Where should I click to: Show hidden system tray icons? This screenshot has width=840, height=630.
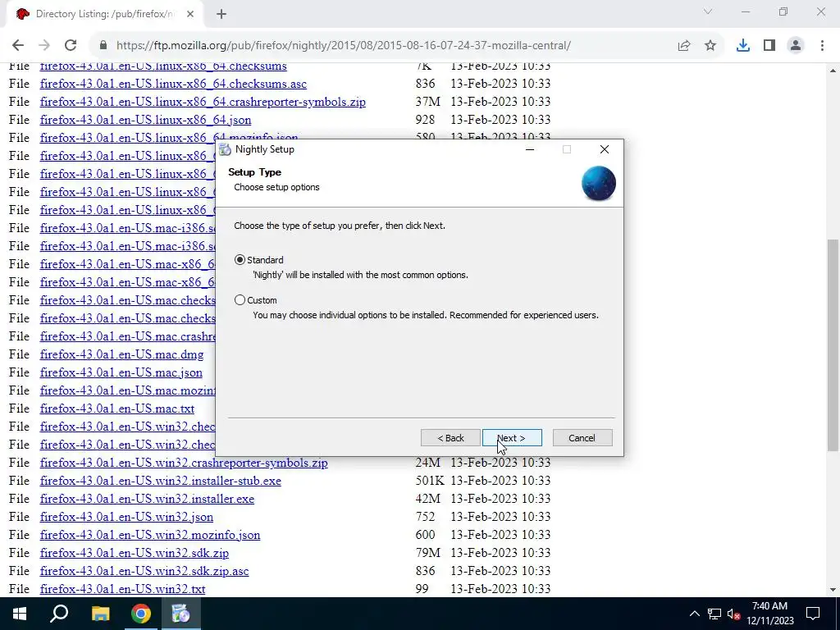tap(694, 614)
